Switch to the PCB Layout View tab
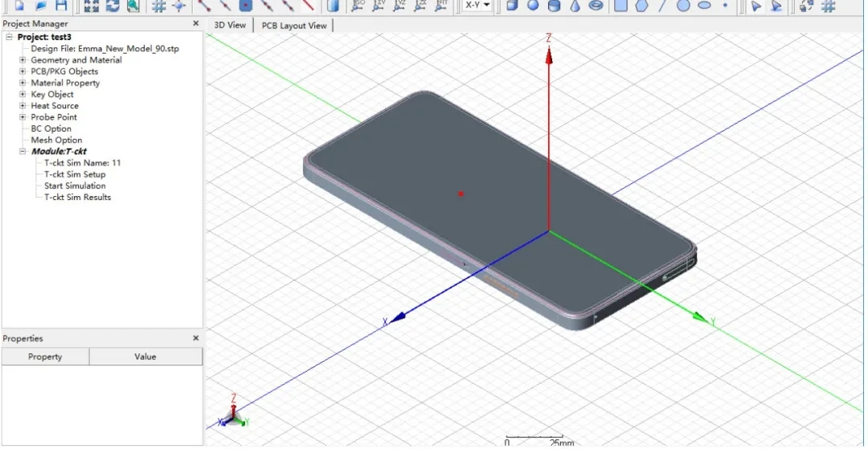 [x=294, y=26]
